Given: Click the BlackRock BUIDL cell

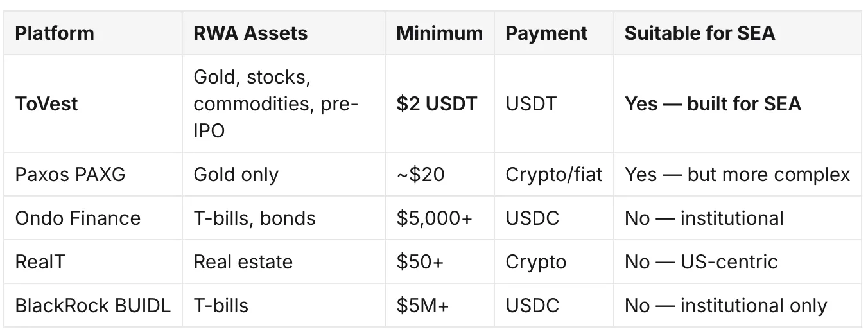Looking at the screenshot, I should tap(93, 305).
